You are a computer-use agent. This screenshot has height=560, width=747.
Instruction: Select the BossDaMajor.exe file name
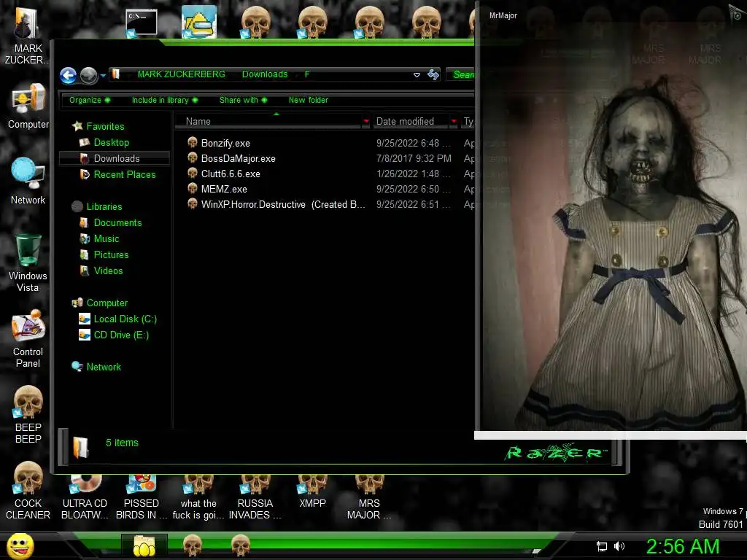click(239, 158)
